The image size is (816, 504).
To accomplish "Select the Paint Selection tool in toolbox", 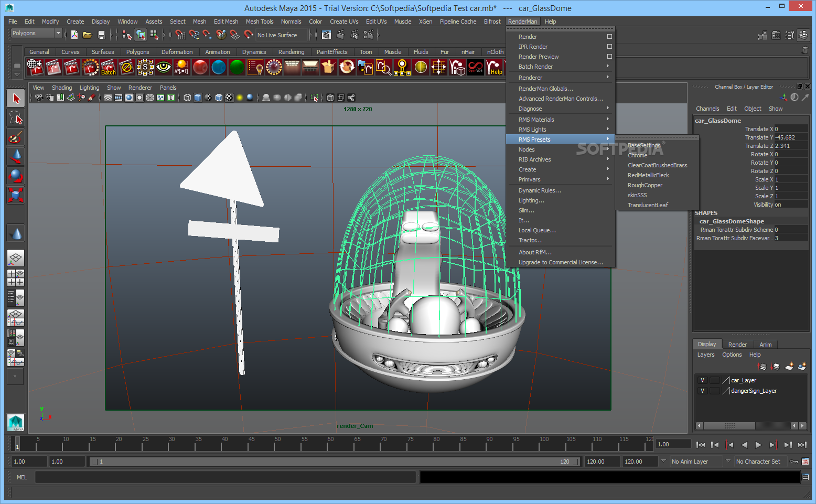I will [x=16, y=137].
